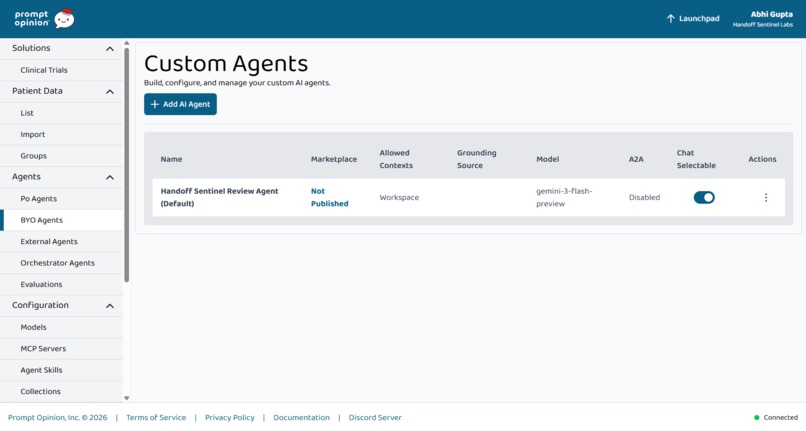Click the sidebar scrollbar thumb
The image size is (806, 431).
[126, 165]
